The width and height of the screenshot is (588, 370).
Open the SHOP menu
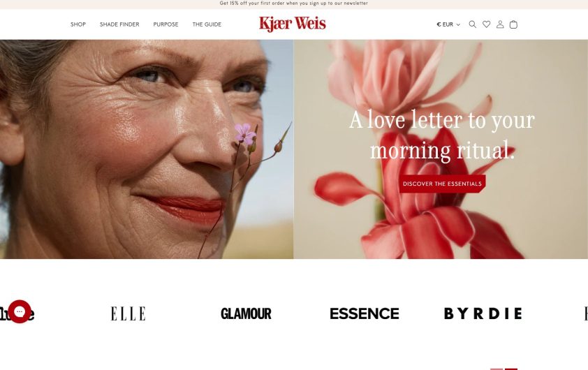[x=78, y=24]
